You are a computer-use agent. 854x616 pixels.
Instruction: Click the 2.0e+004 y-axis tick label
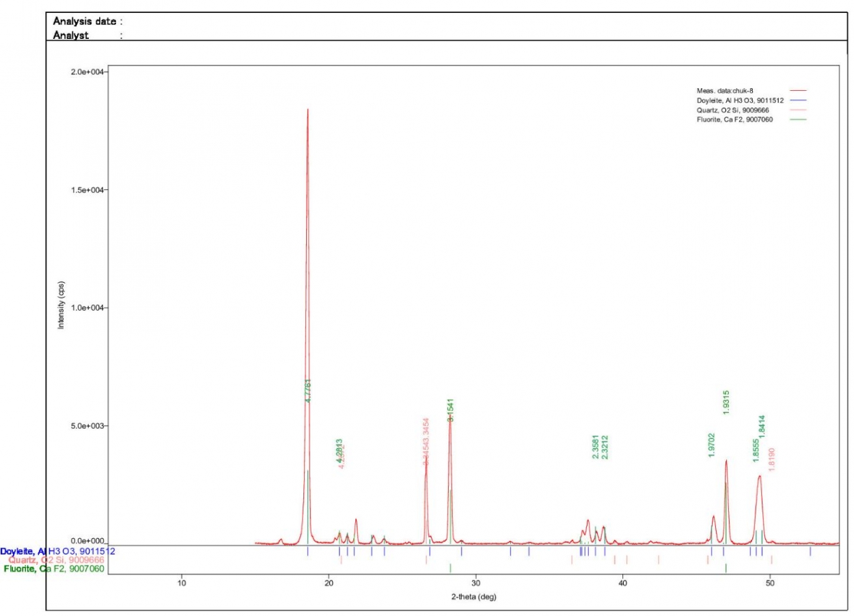tap(87, 72)
